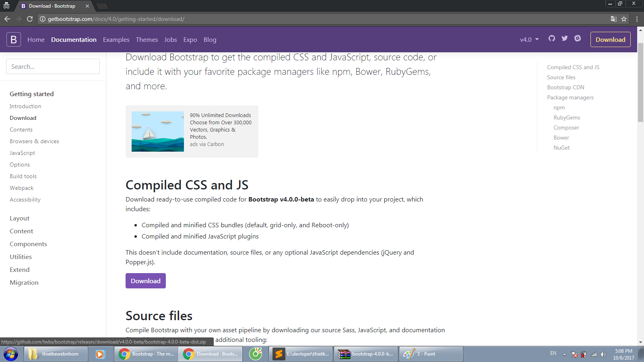
Task: Open Expo in navbar
Action: coord(190,39)
